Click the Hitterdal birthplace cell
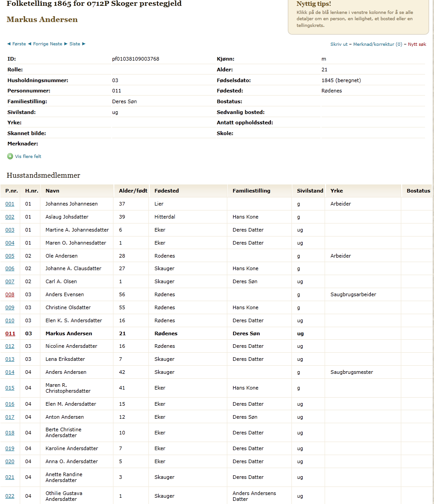Screen dimensions: 434x504 (x=165, y=217)
